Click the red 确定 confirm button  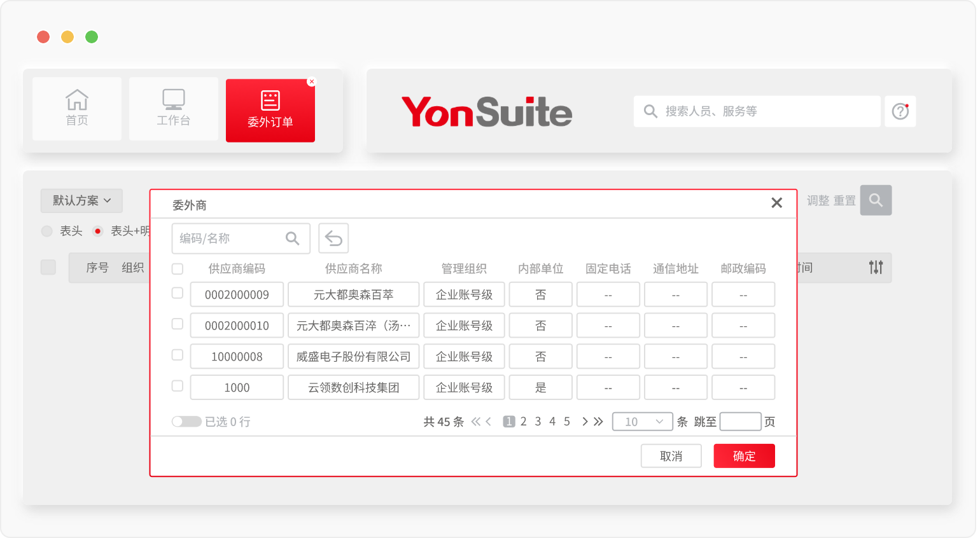tap(744, 456)
